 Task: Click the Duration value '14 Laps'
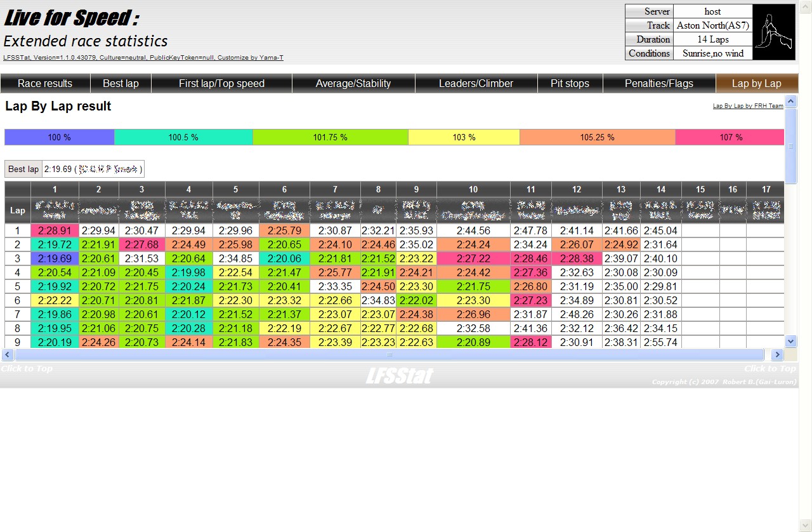tap(712, 39)
